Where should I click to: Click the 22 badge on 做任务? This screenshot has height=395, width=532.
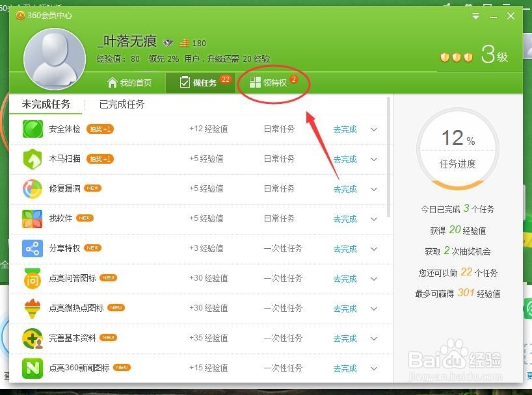[225, 79]
